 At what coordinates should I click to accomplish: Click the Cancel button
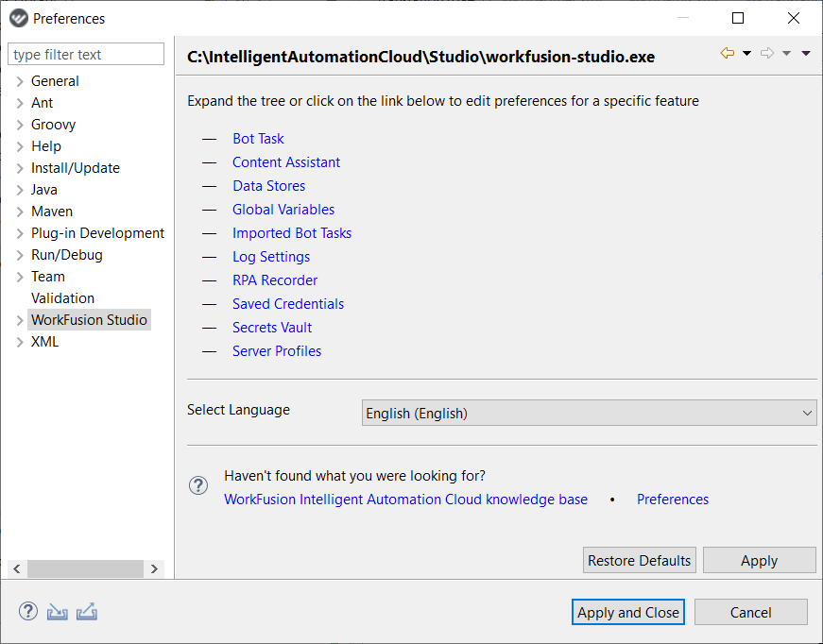click(751, 613)
